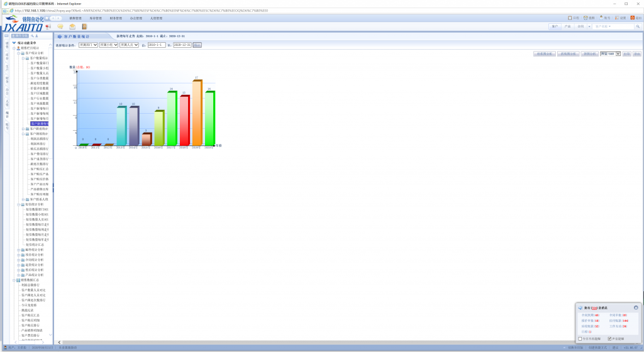Close the message notification popup

click(x=636, y=307)
